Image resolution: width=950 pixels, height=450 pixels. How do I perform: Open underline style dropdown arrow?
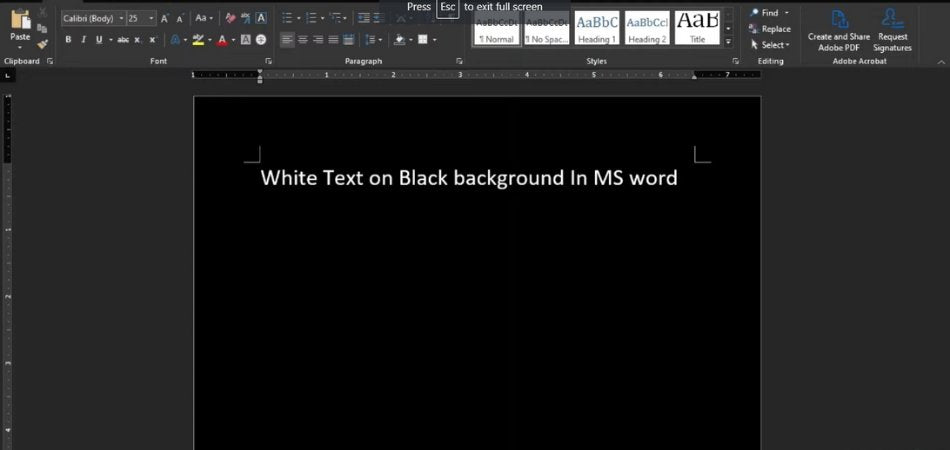[110, 40]
